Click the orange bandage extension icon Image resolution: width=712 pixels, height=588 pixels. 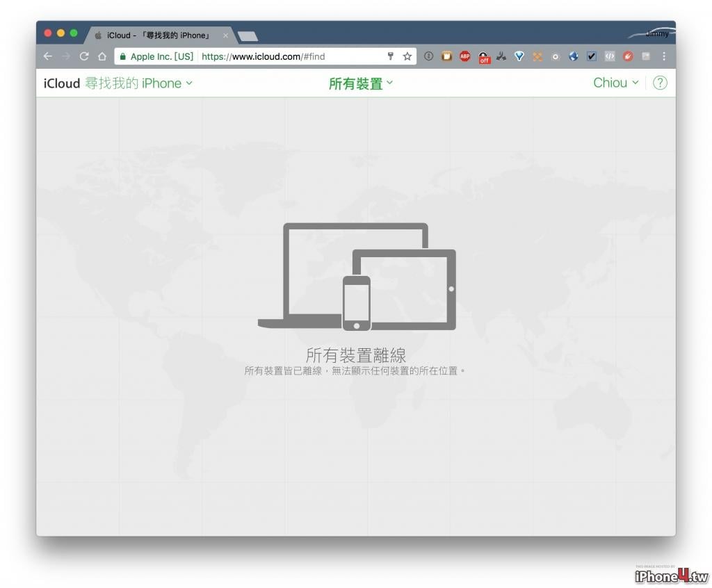pyautogui.click(x=537, y=56)
